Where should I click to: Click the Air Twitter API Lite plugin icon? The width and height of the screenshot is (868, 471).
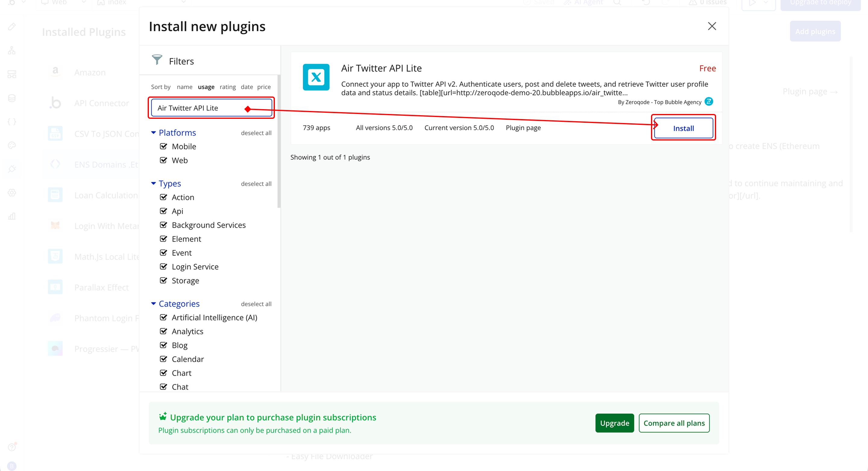point(316,77)
